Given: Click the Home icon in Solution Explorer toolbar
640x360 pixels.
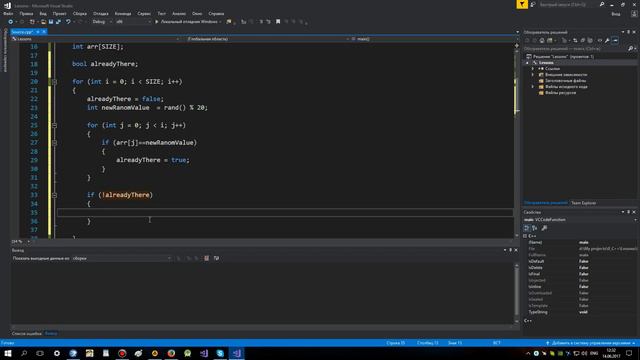Looking at the screenshot, I should 542,40.
